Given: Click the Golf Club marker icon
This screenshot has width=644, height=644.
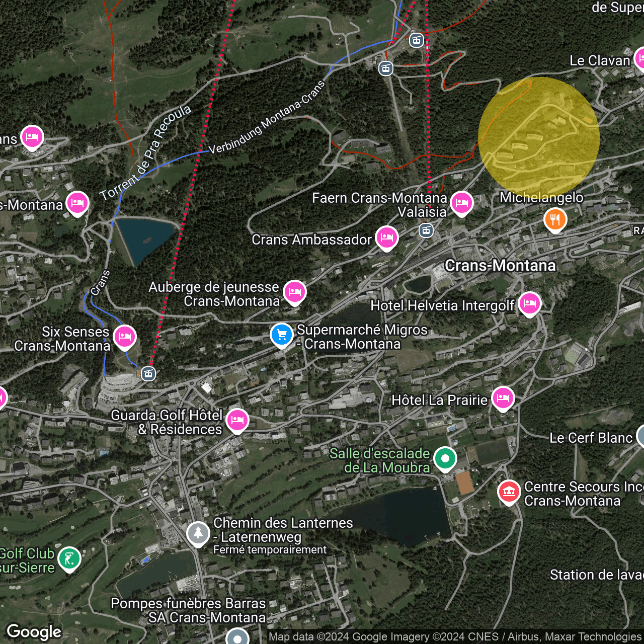Looking at the screenshot, I should click(x=69, y=558).
